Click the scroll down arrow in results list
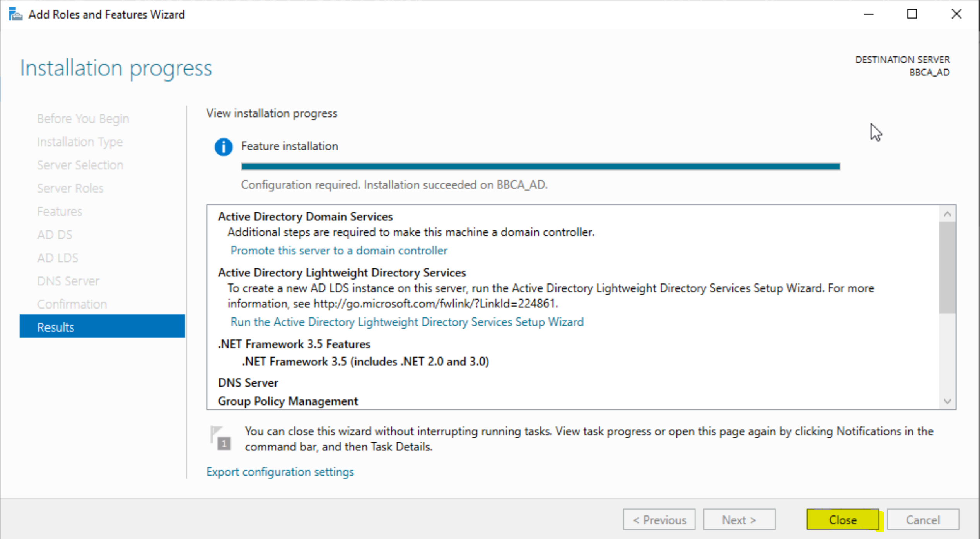The height and width of the screenshot is (539, 980). (x=947, y=401)
